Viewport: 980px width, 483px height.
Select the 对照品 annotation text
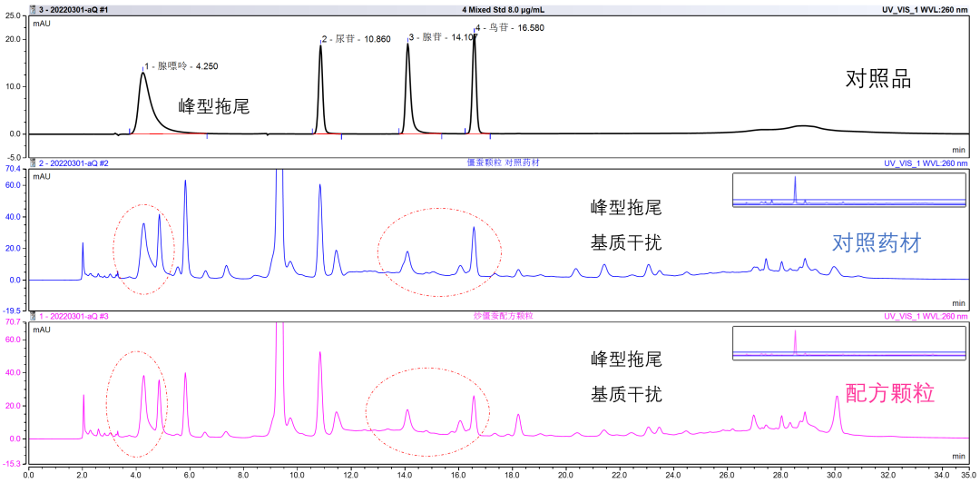tap(877, 80)
